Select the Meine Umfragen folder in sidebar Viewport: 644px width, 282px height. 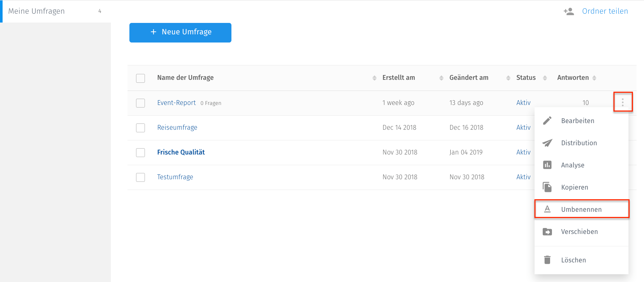37,11
